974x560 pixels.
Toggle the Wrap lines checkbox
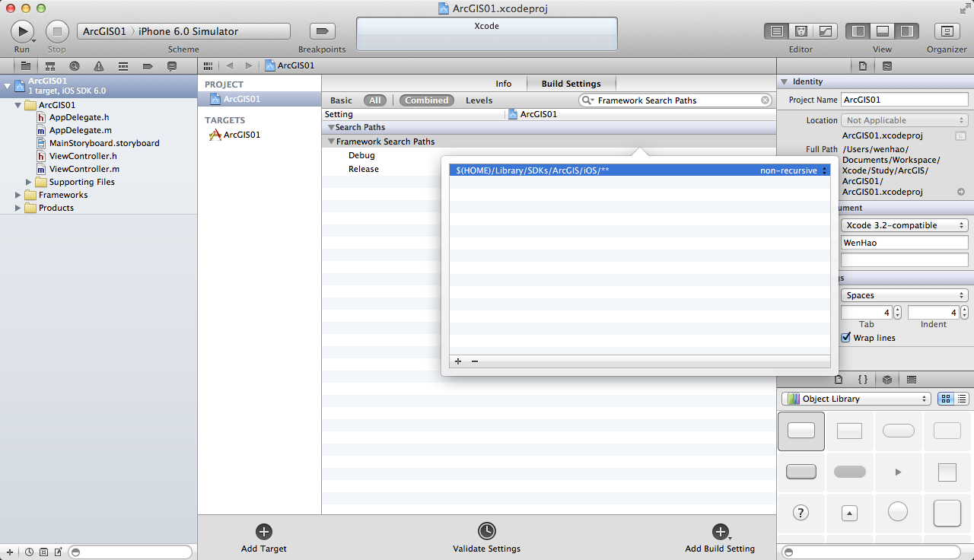pos(845,338)
